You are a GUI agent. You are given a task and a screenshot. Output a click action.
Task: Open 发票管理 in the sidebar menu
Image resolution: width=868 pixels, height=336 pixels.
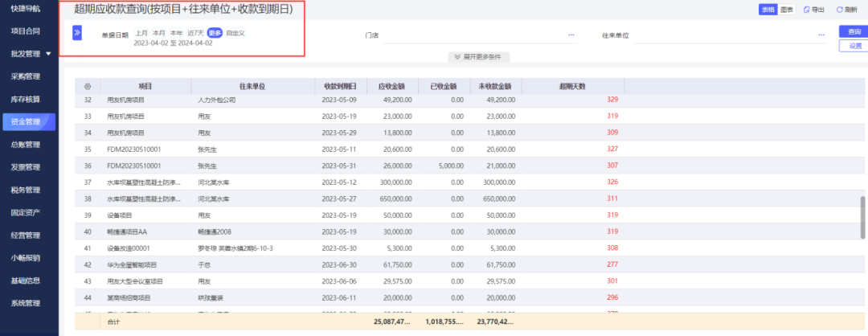click(x=29, y=167)
